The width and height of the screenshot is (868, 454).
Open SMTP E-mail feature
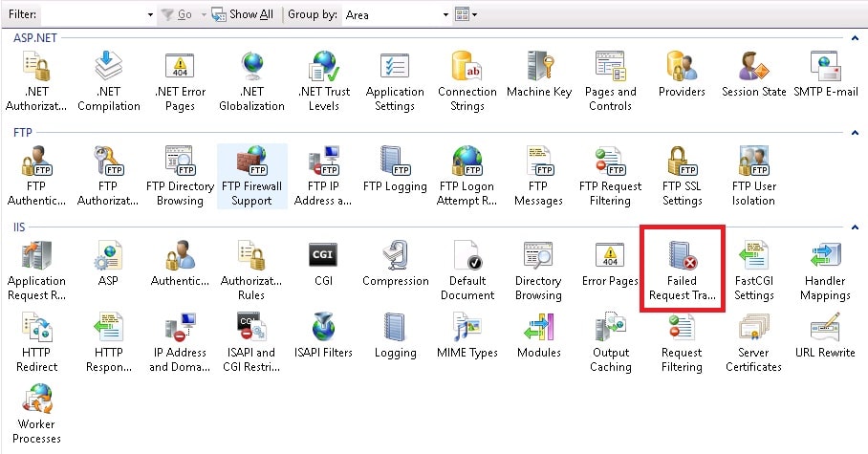pos(825,75)
